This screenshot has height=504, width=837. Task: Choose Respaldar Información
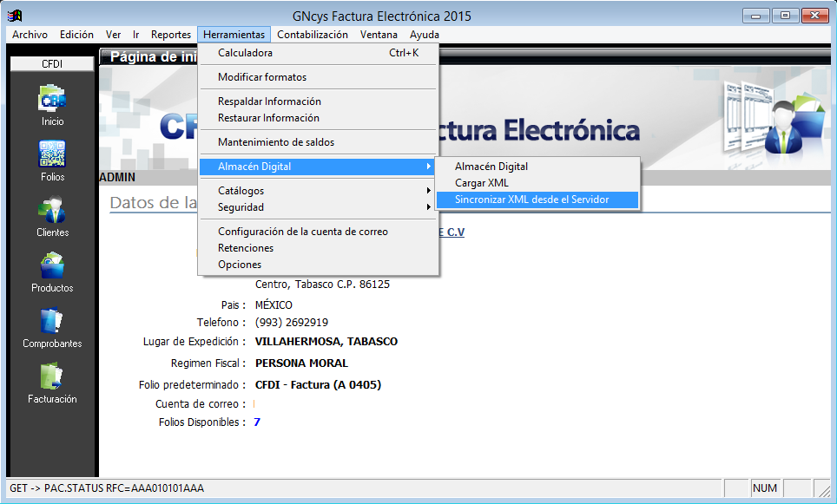(x=318, y=101)
